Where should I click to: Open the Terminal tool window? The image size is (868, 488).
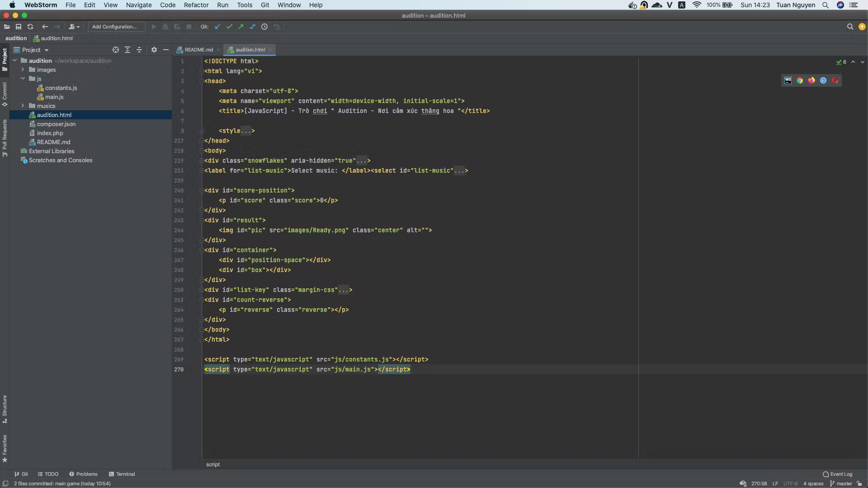tap(122, 474)
